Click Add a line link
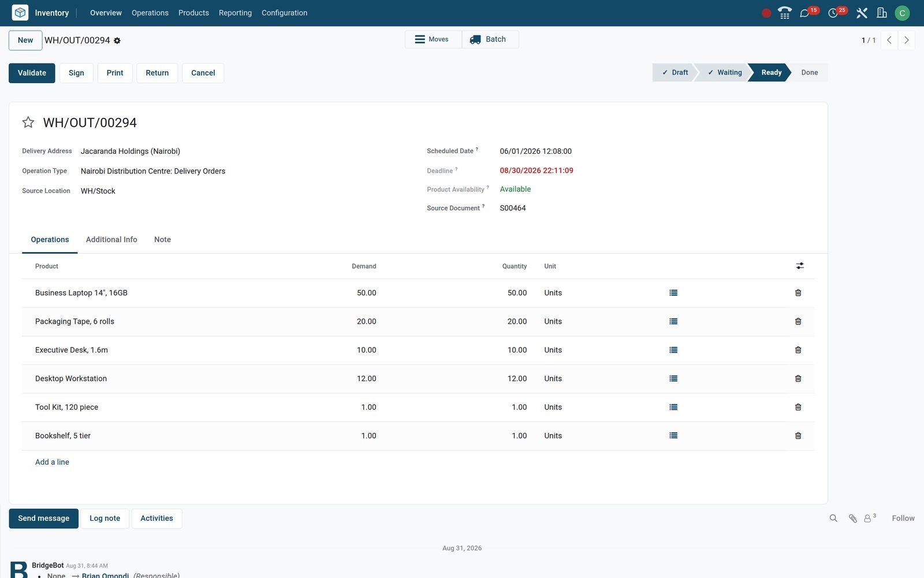 [52, 462]
